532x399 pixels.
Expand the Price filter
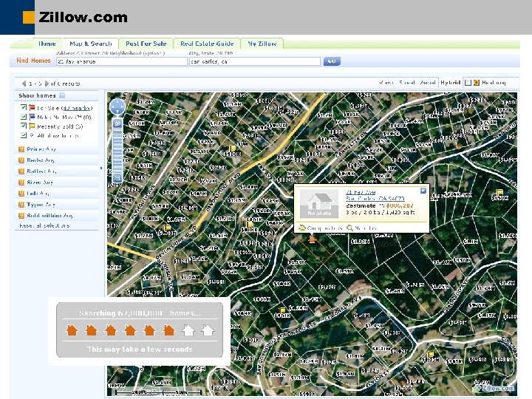pyautogui.click(x=56, y=149)
